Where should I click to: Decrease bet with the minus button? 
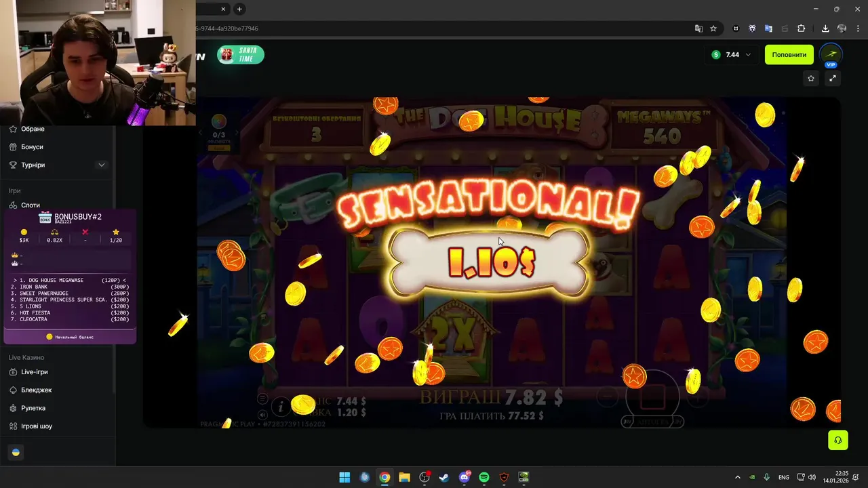[x=608, y=397]
